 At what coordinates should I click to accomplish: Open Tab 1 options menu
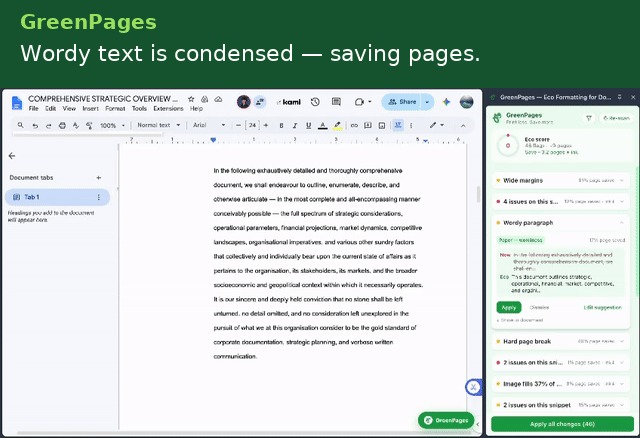[98, 197]
